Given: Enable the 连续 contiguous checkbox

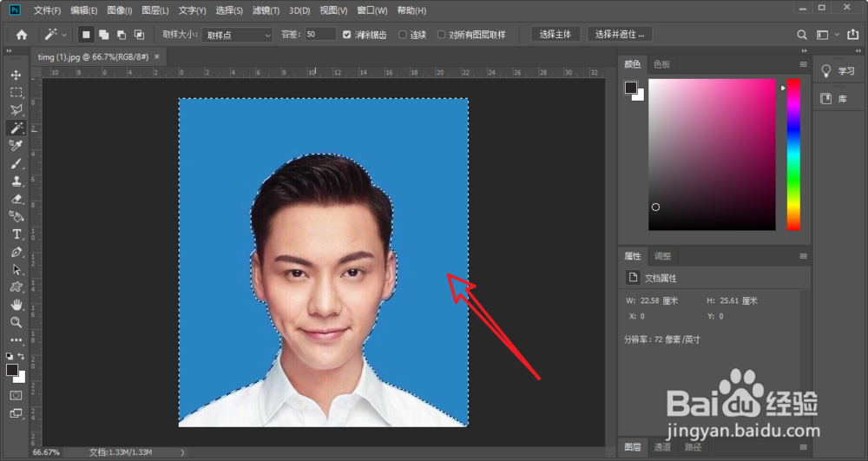Looking at the screenshot, I should coord(403,35).
